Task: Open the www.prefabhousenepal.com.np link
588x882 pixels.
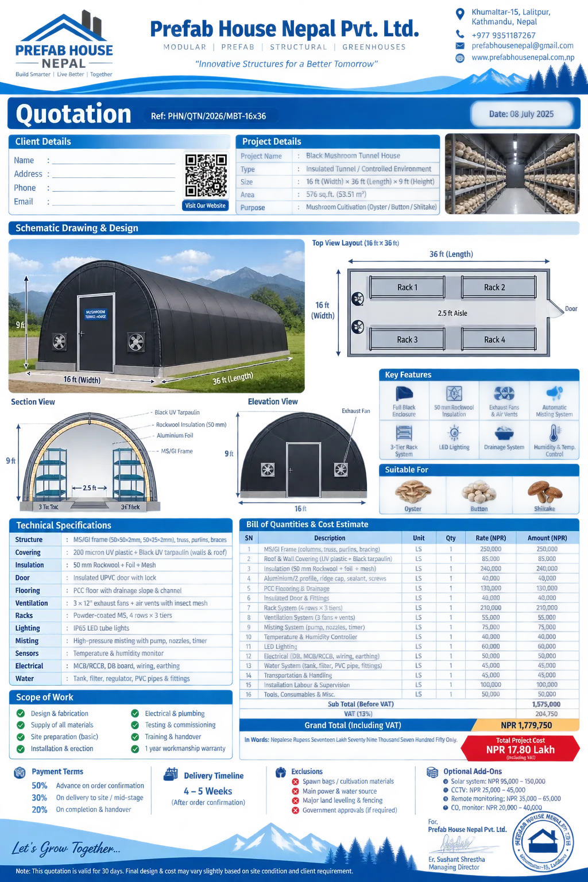Action: coord(523,57)
